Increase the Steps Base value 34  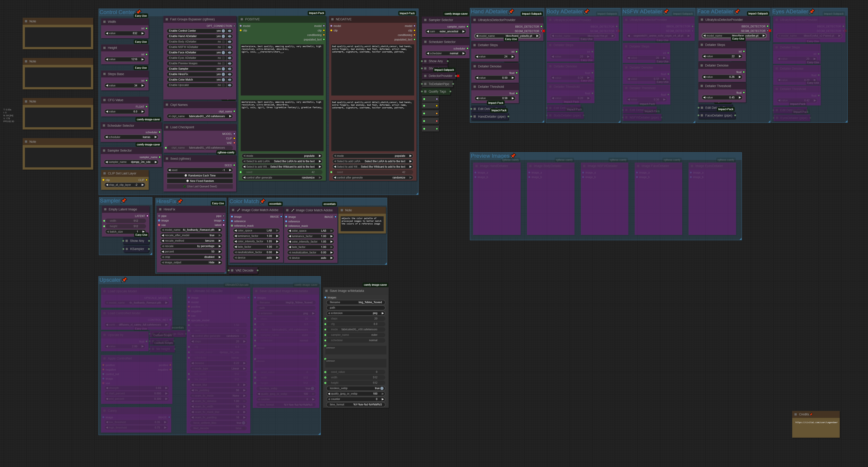click(143, 86)
